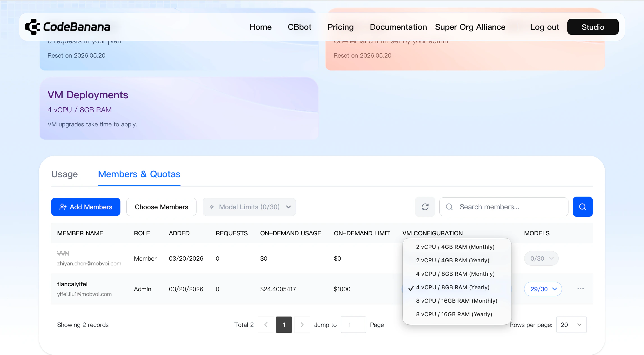Image resolution: width=644 pixels, height=355 pixels.
Task: Choose 2 vCPU / 4GB RAM (Monthly)
Action: [x=457, y=247]
